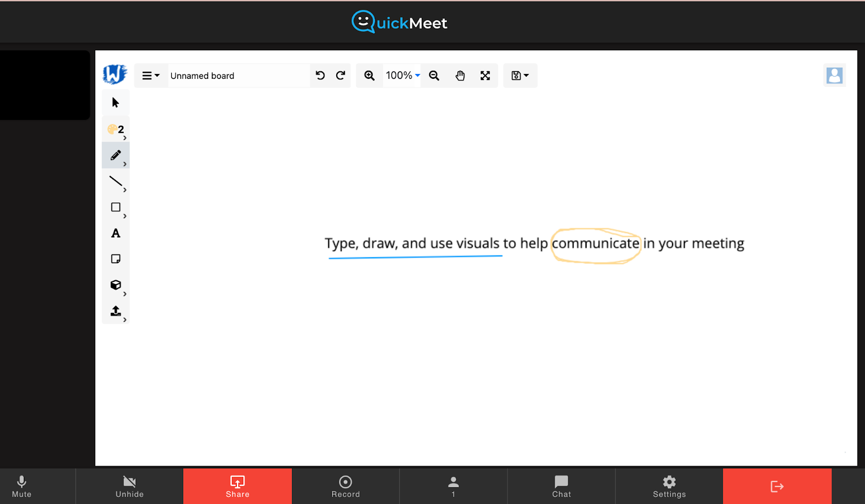
Task: Select the text tool
Action: (115, 233)
